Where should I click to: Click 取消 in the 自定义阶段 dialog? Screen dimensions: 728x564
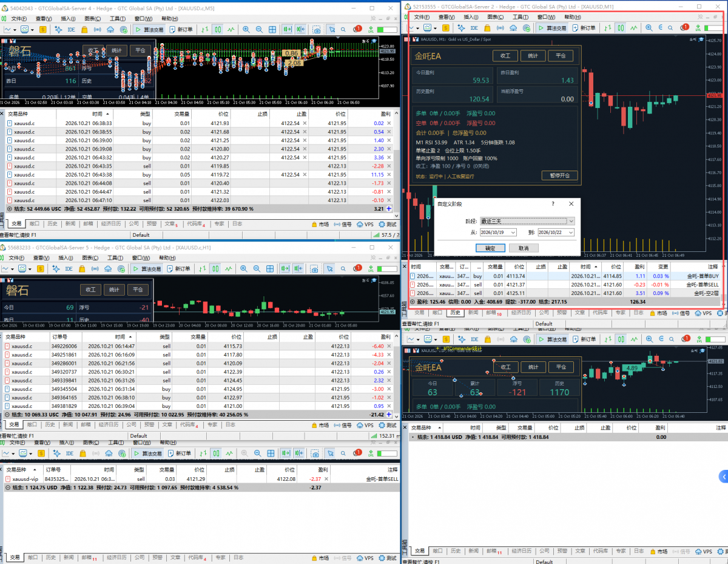point(523,248)
